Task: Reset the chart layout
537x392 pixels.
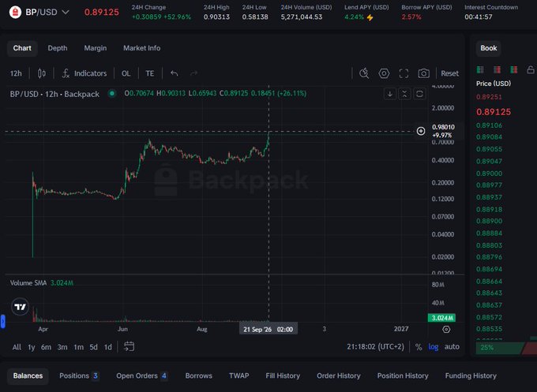Action: 449,73
